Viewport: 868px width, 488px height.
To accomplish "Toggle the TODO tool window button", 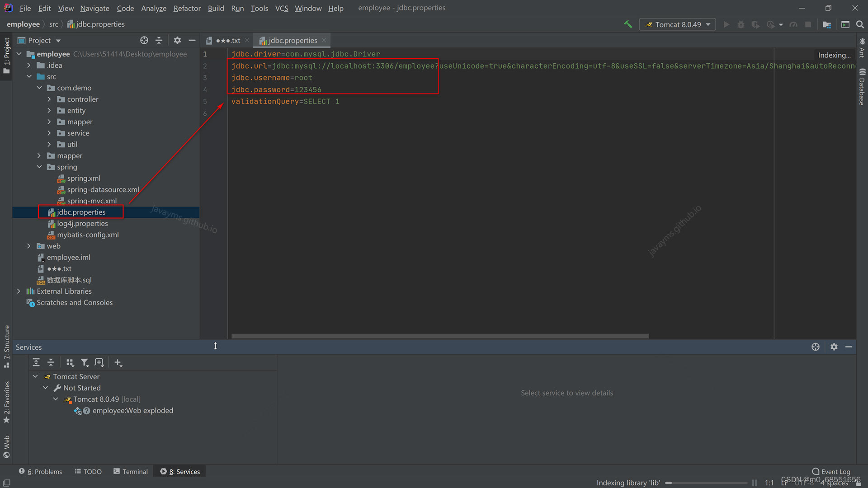I will pos(88,471).
